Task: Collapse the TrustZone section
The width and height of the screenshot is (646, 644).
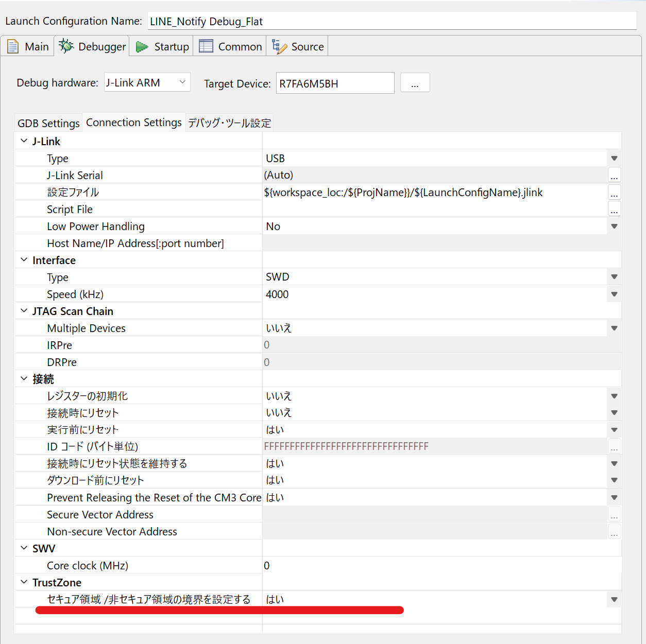Action: coord(24,582)
